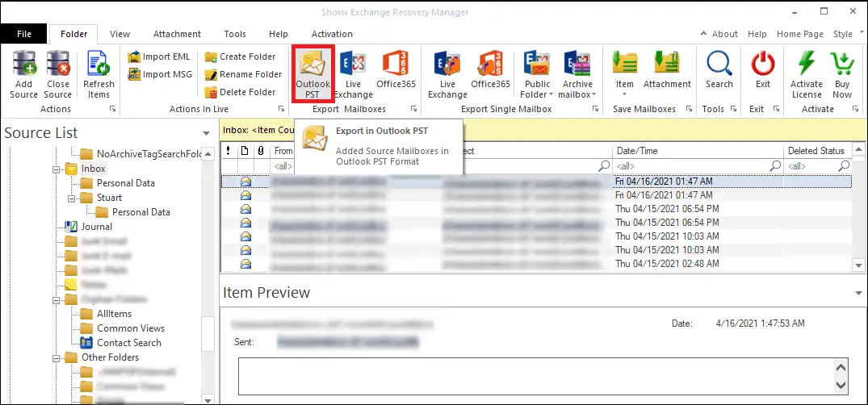Open the Home Page link
868x405 pixels.
(x=800, y=34)
